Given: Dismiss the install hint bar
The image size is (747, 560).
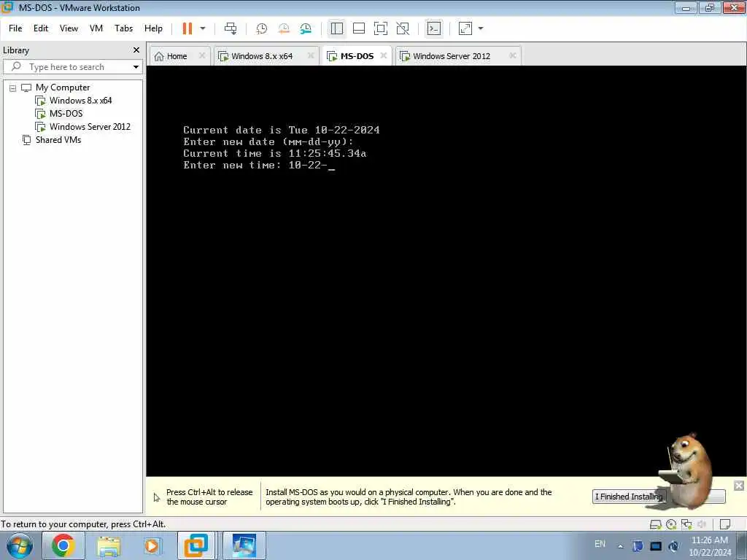Looking at the screenshot, I should (x=739, y=486).
